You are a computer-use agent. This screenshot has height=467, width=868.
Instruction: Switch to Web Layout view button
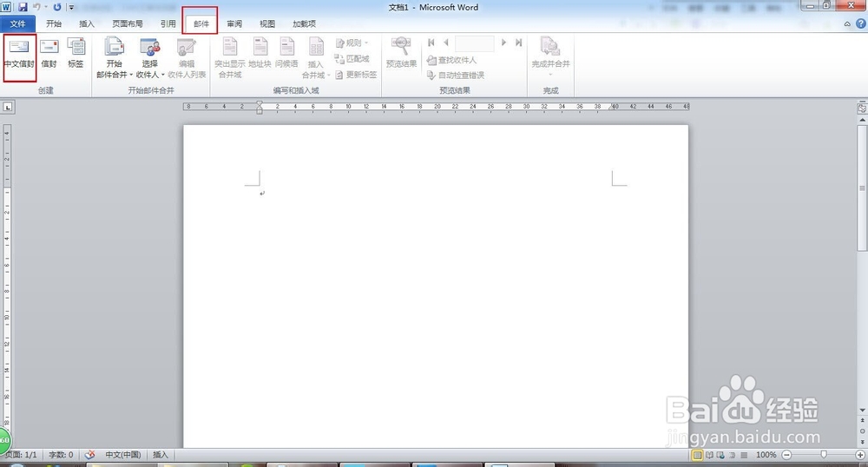(x=720, y=455)
